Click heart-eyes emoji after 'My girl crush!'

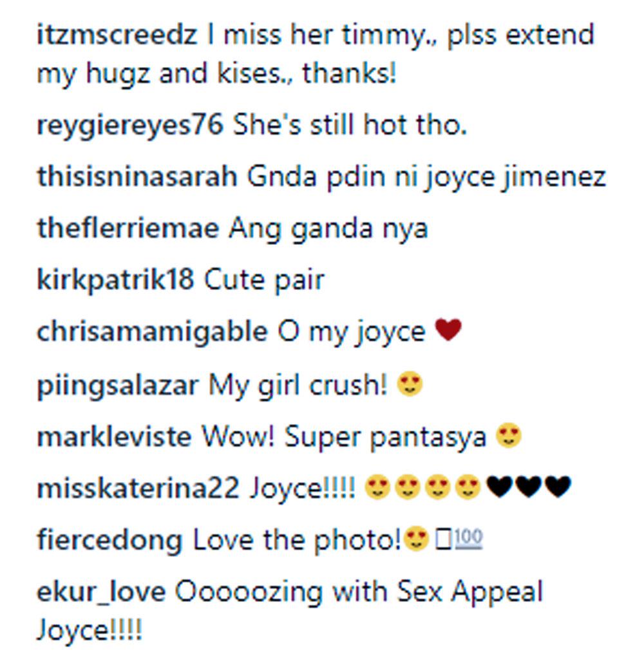click(410, 383)
